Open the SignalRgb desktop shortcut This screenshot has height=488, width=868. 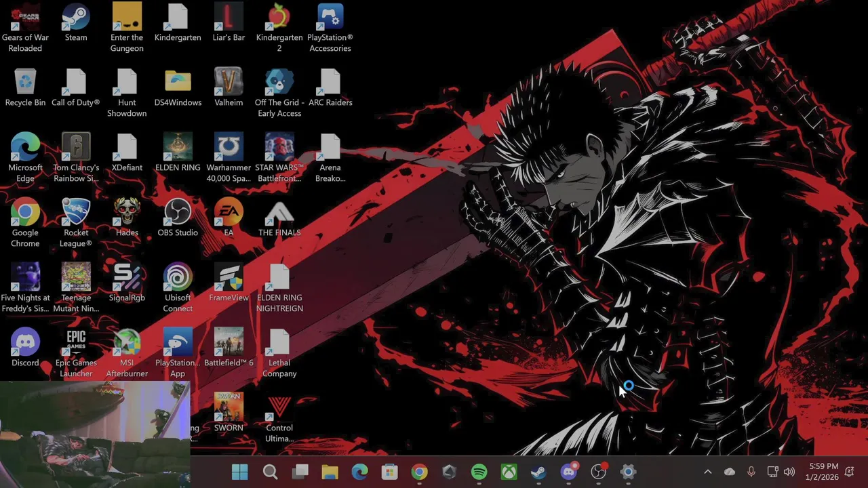(x=127, y=283)
